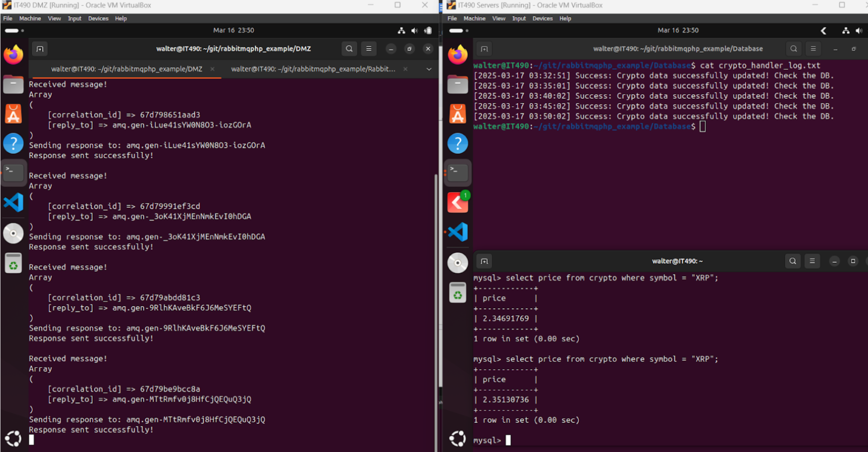
Task: Open Firefox in the DMZ VM dock
Action: 13,54
